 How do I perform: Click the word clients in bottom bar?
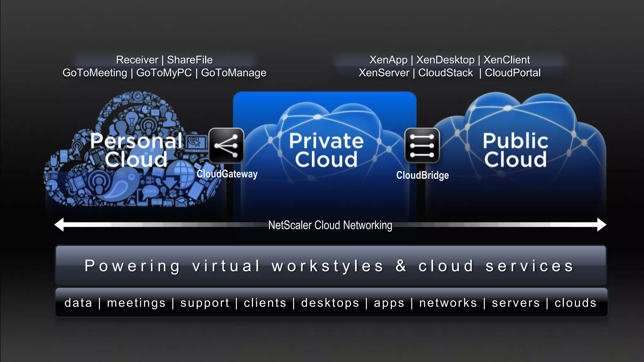[x=265, y=303]
